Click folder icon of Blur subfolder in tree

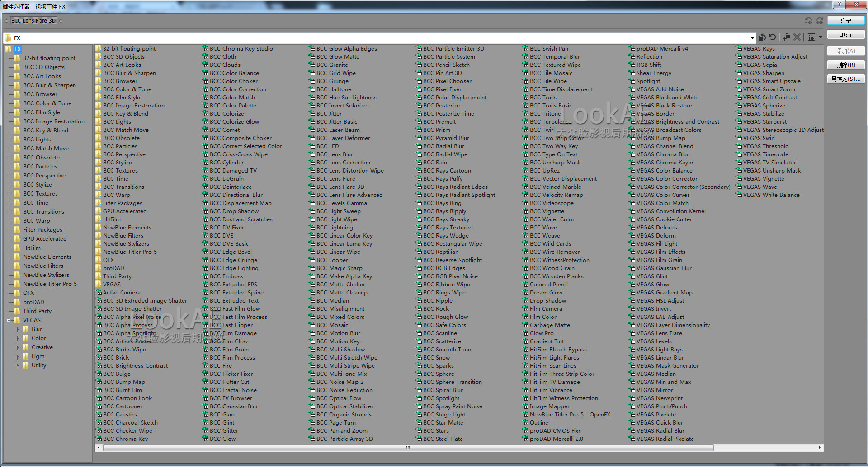[x=26, y=329]
